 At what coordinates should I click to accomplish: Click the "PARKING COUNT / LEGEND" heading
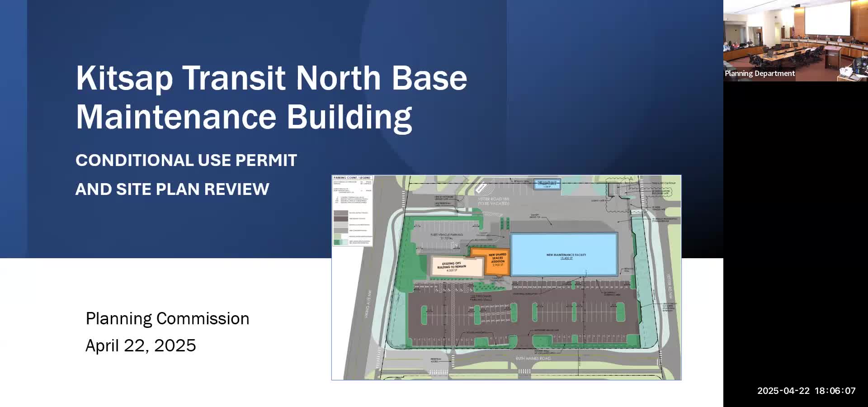tap(352, 178)
